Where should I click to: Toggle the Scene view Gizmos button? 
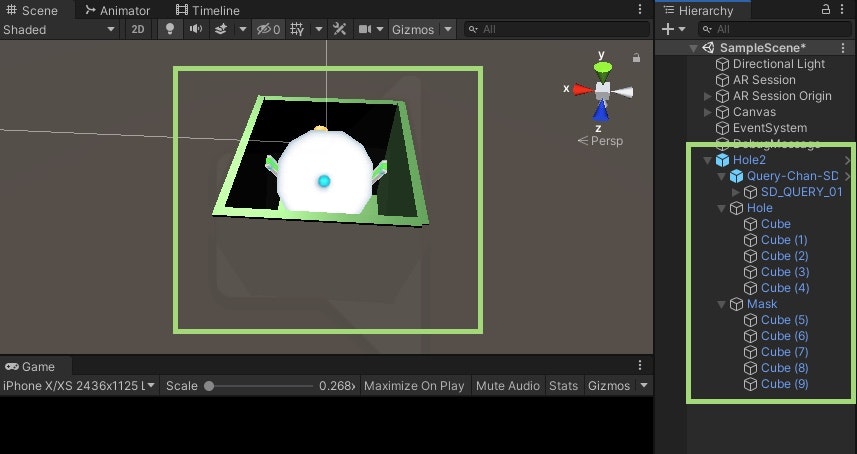tap(413, 30)
